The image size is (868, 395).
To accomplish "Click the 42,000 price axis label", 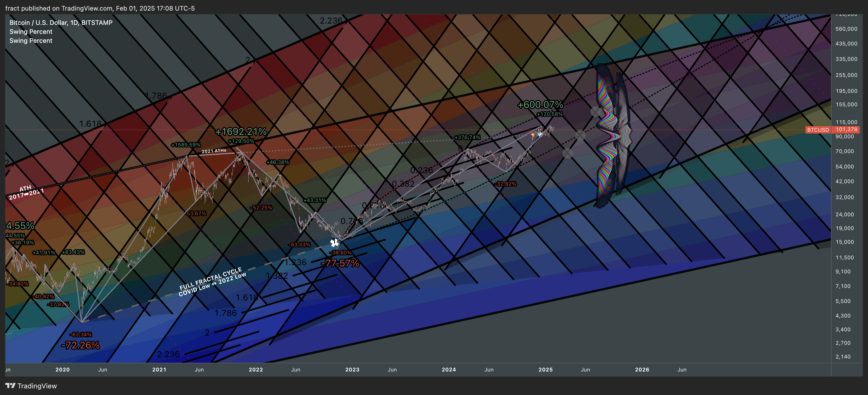I will click(845, 181).
